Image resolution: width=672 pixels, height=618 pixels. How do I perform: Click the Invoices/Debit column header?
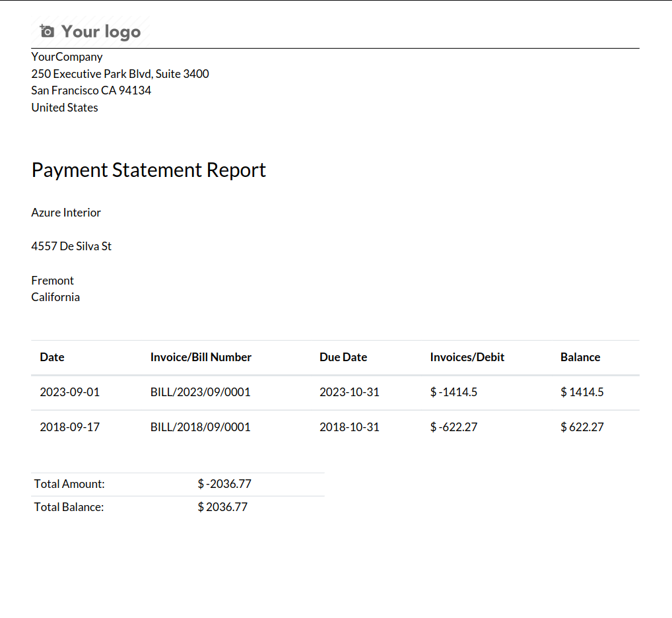[x=467, y=357]
